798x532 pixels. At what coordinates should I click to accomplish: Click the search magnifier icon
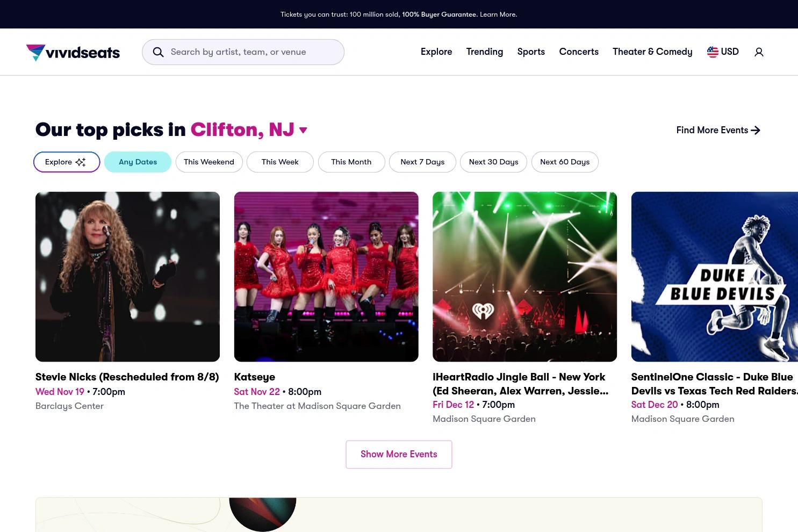point(158,52)
